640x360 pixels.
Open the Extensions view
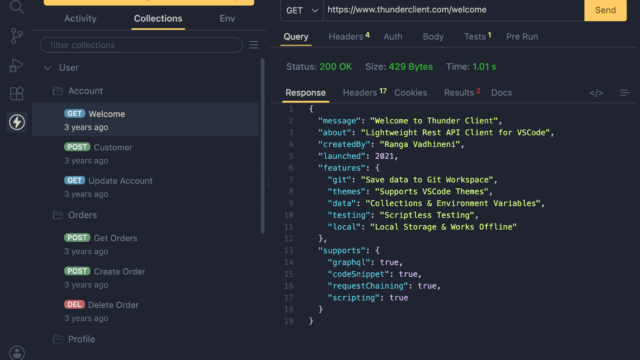pos(17,93)
